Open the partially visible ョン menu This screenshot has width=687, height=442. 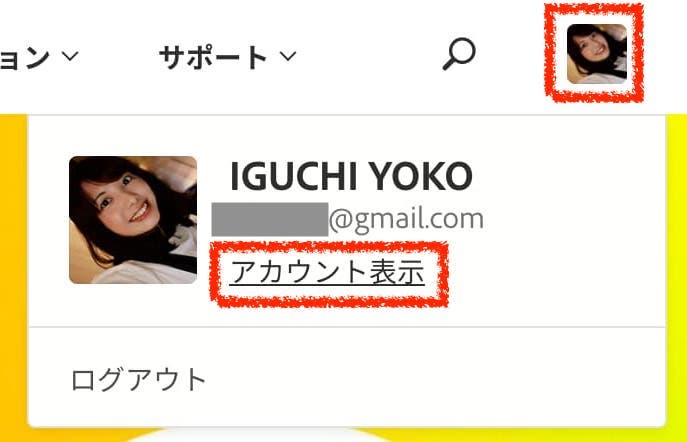click(x=39, y=57)
